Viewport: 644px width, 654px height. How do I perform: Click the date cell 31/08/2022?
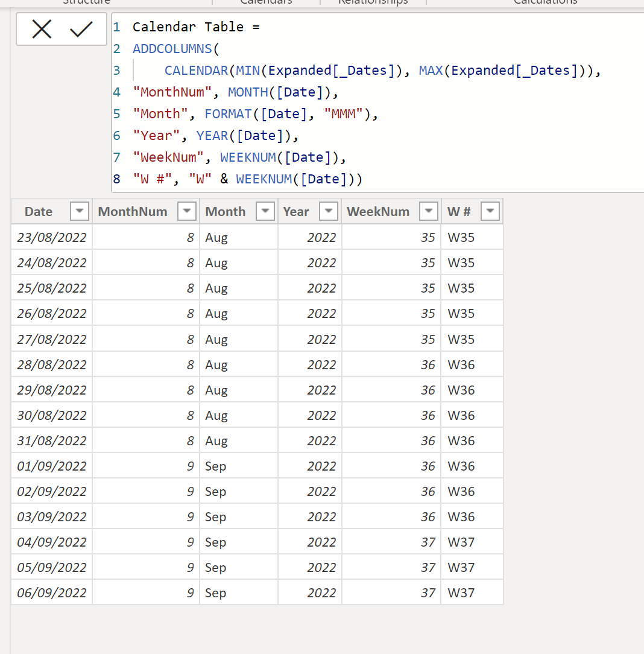coord(52,441)
